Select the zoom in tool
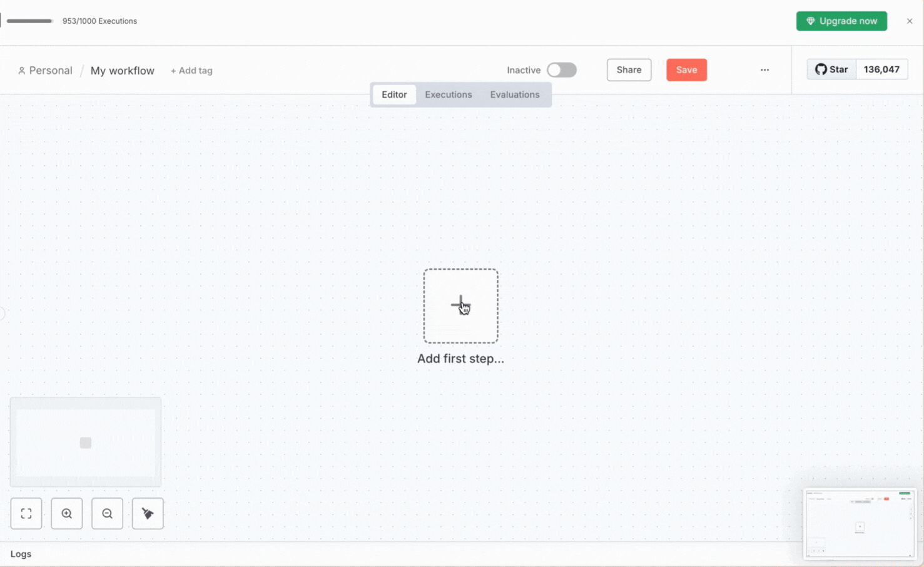Viewport: 924px width, 567px height. [x=66, y=513]
